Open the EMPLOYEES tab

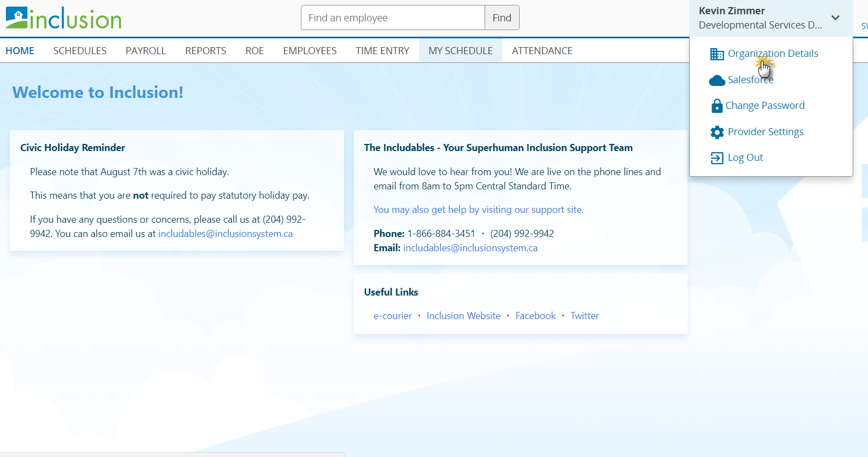pos(310,51)
